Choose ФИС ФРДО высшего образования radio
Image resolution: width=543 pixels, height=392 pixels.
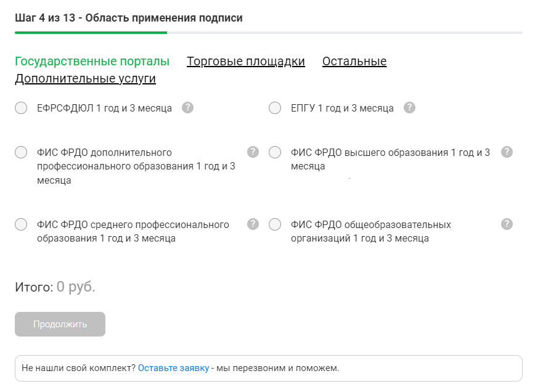[x=276, y=152]
